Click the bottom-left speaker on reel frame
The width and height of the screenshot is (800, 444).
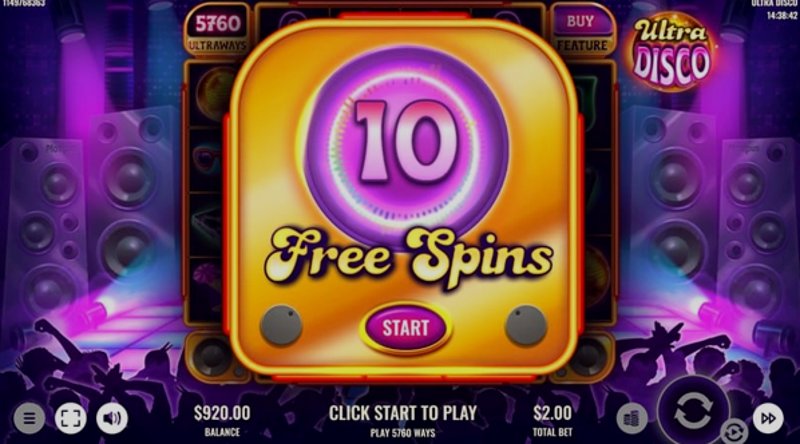(x=211, y=356)
